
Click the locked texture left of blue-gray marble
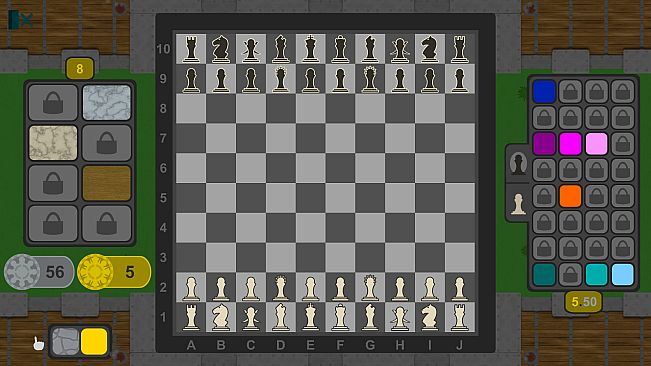[53, 102]
